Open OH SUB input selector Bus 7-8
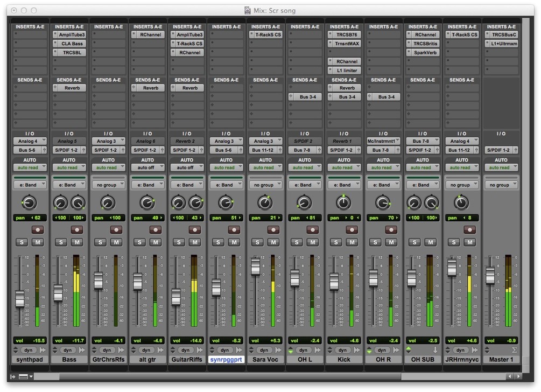The width and height of the screenshot is (541, 392). coord(423,141)
